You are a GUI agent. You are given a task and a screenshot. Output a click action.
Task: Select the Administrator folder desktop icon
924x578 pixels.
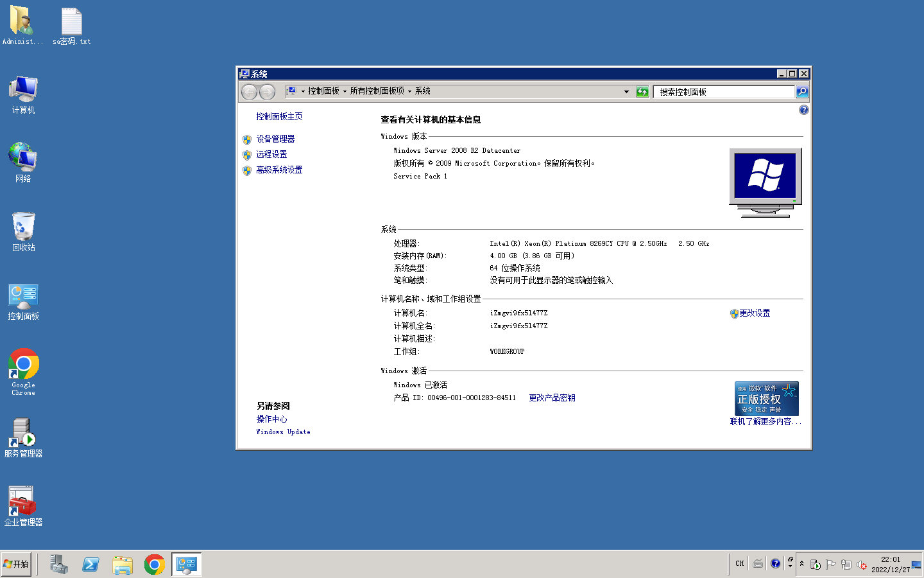[22, 26]
